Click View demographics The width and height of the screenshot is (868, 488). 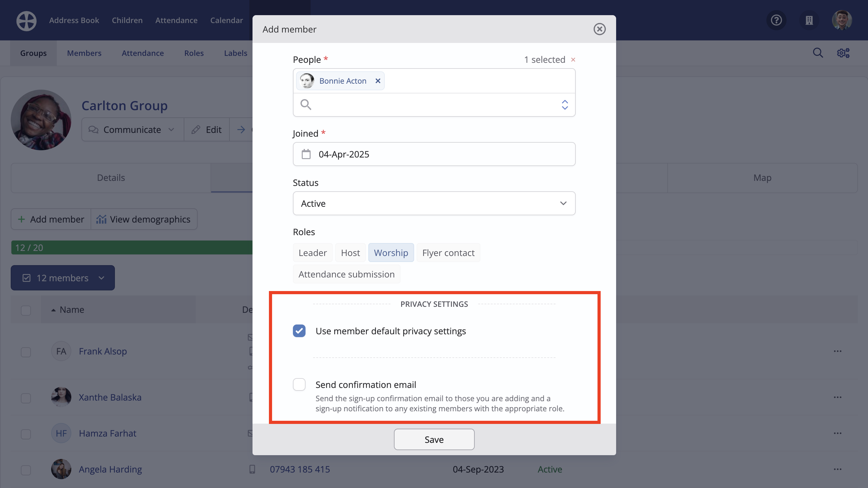[144, 219]
